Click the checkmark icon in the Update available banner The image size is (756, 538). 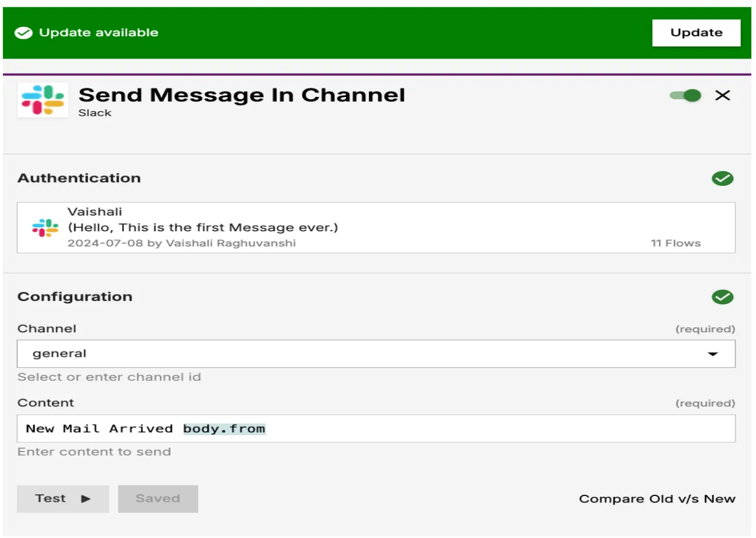pos(22,32)
